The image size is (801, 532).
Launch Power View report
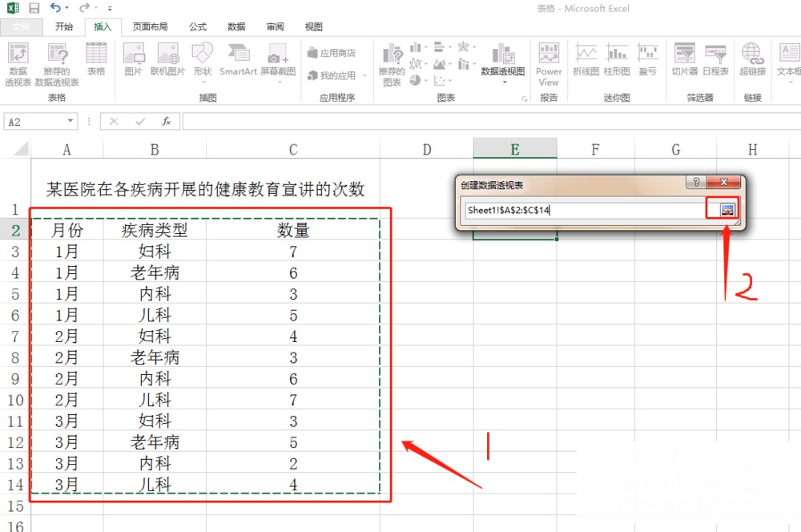(549, 64)
